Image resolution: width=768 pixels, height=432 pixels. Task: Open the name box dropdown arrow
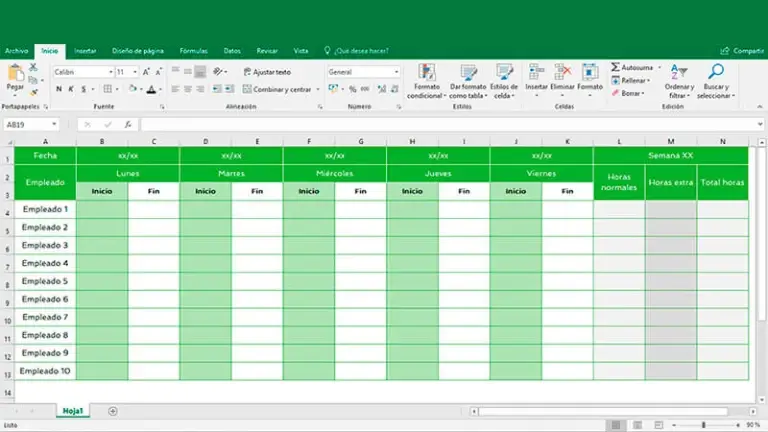point(54,124)
